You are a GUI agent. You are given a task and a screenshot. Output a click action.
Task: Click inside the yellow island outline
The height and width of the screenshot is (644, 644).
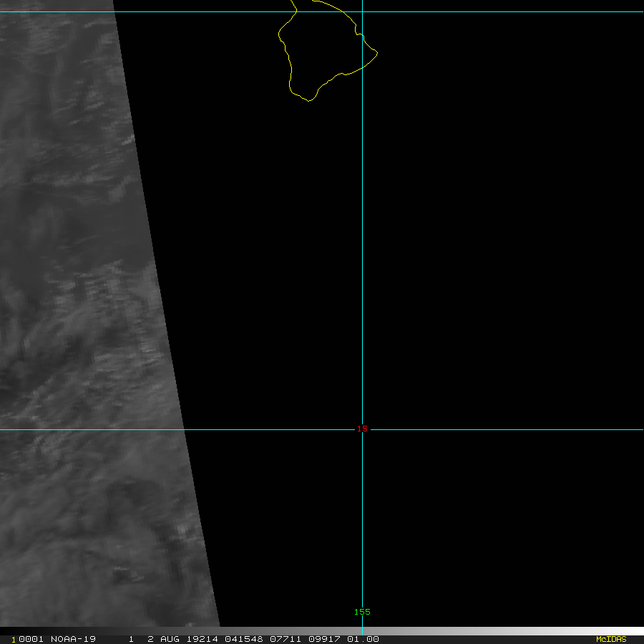pyautogui.click(x=322, y=50)
